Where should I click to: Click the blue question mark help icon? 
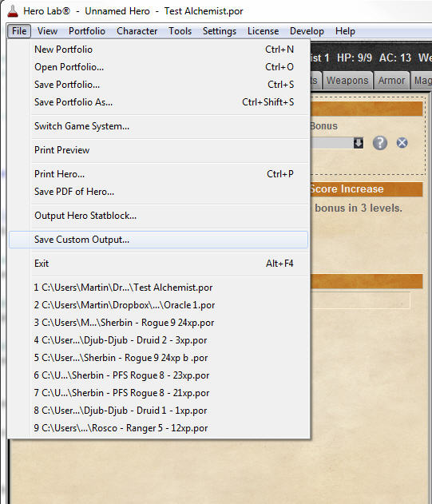pyautogui.click(x=379, y=143)
